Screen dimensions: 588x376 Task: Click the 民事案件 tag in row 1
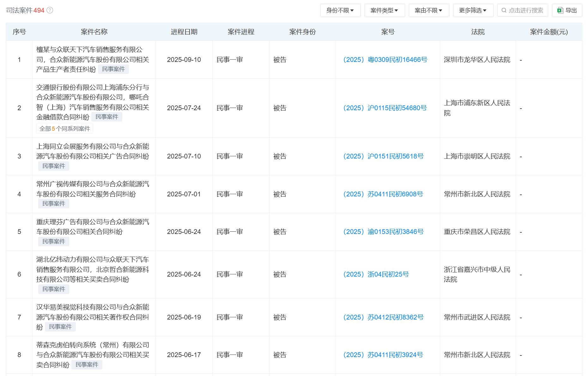coord(113,69)
